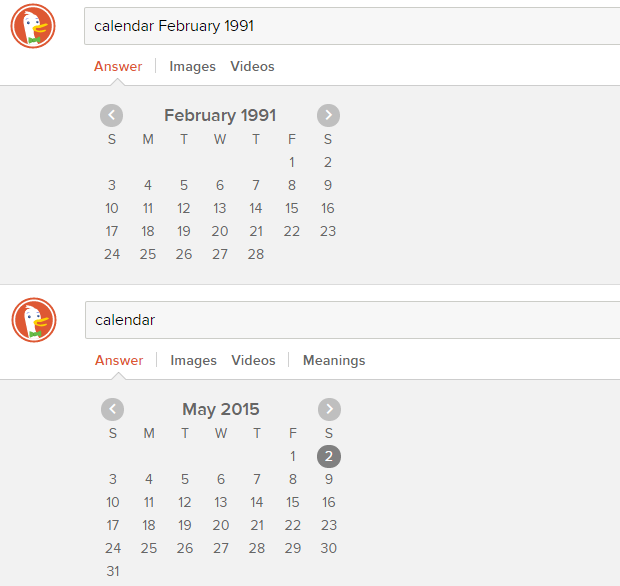The width and height of the screenshot is (620, 586).
Task: Go to next month after February 1991
Action: [x=328, y=115]
